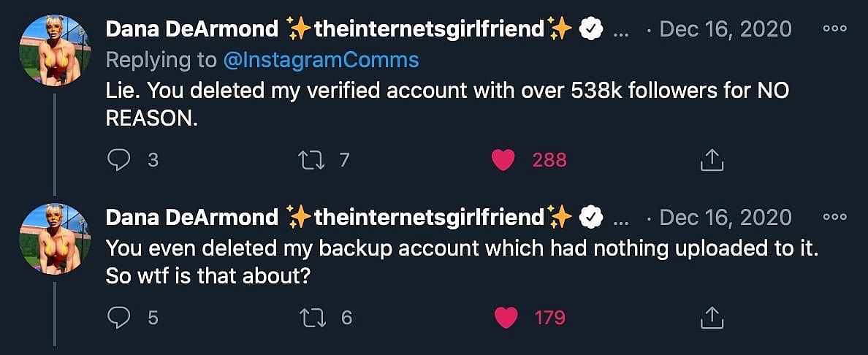Click verified badge on second tweet

tap(590, 218)
